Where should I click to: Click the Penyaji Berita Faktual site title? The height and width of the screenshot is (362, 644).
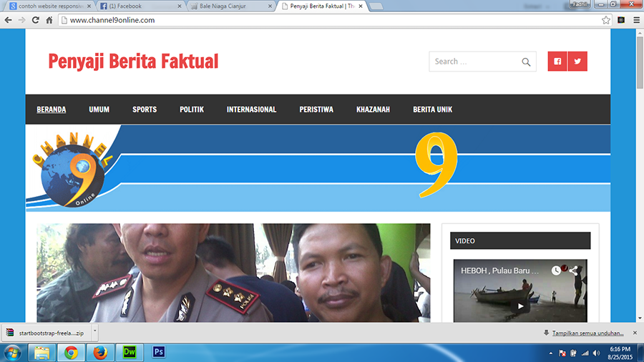(133, 62)
